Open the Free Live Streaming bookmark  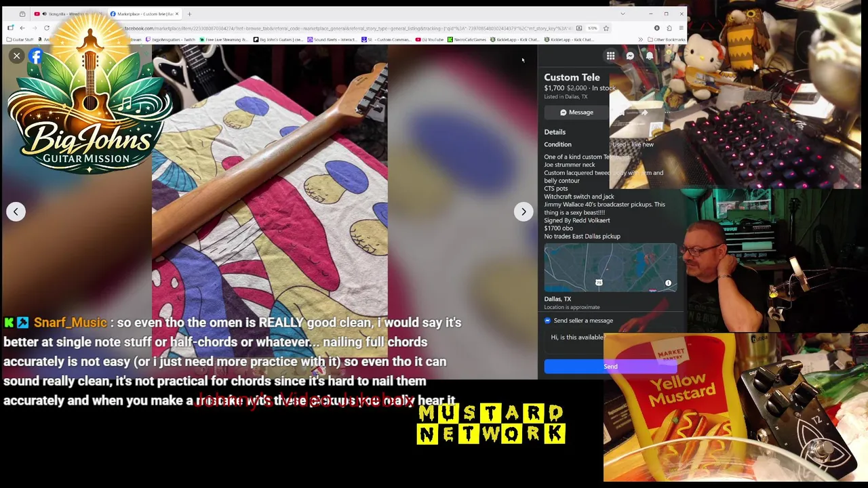pyautogui.click(x=223, y=39)
